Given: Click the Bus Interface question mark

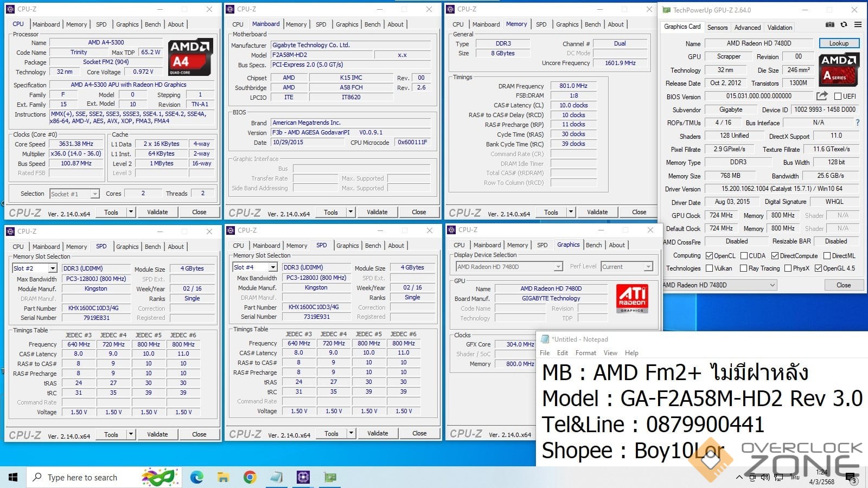Looking at the screenshot, I should click(858, 123).
